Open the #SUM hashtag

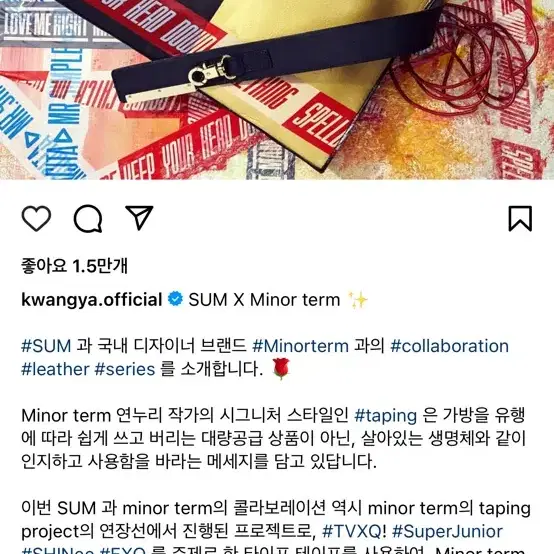(x=46, y=346)
